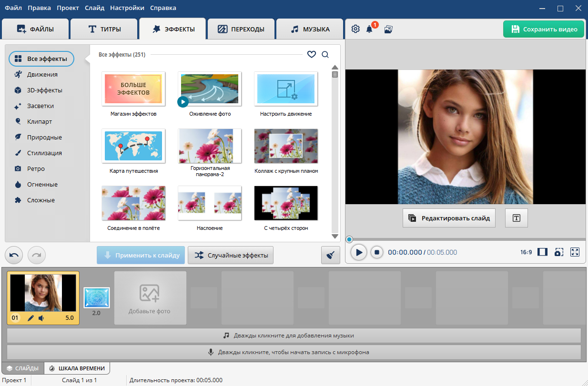The height and width of the screenshot is (386, 588).
Task: Switch to the ШКАЛА ВРЕМЕНИ view
Action: click(x=77, y=368)
